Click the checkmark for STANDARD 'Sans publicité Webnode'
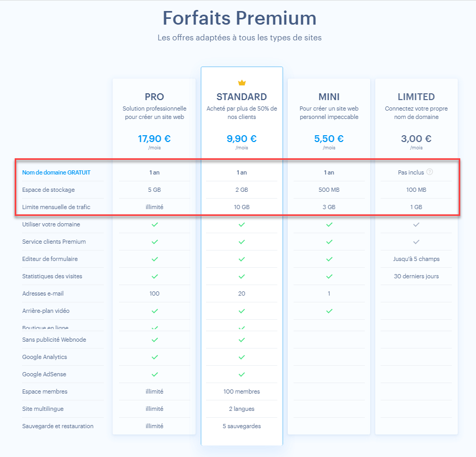 click(241, 340)
